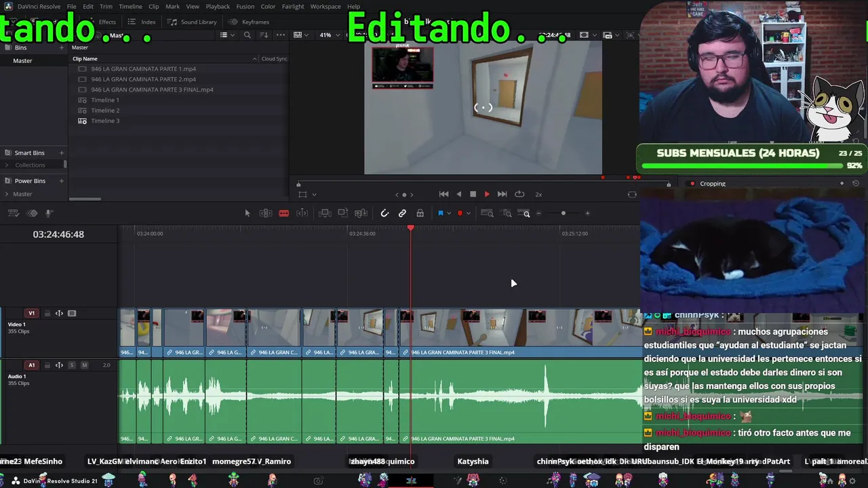Click the Replace Clip icon
This screenshot has width=868, height=488.
point(361,213)
